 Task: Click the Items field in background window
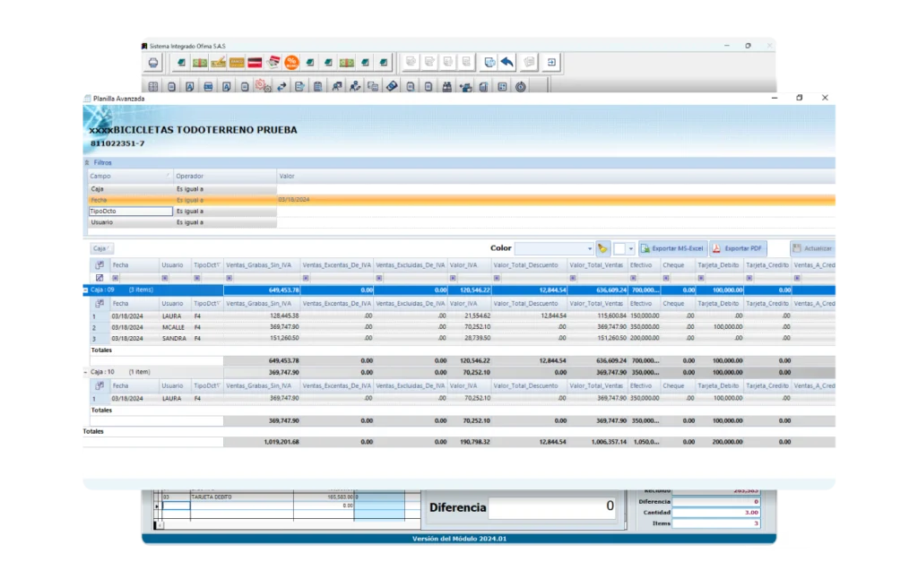coord(716,523)
